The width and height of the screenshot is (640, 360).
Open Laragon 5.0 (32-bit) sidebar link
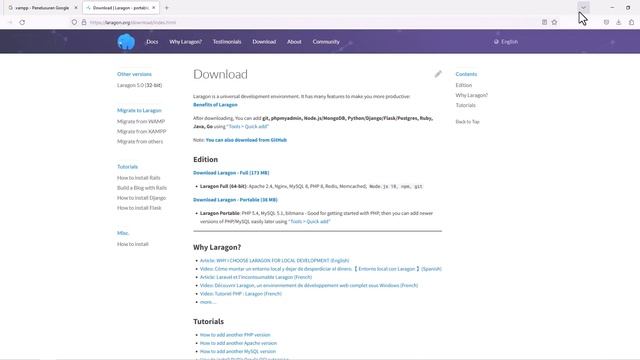(x=140, y=85)
